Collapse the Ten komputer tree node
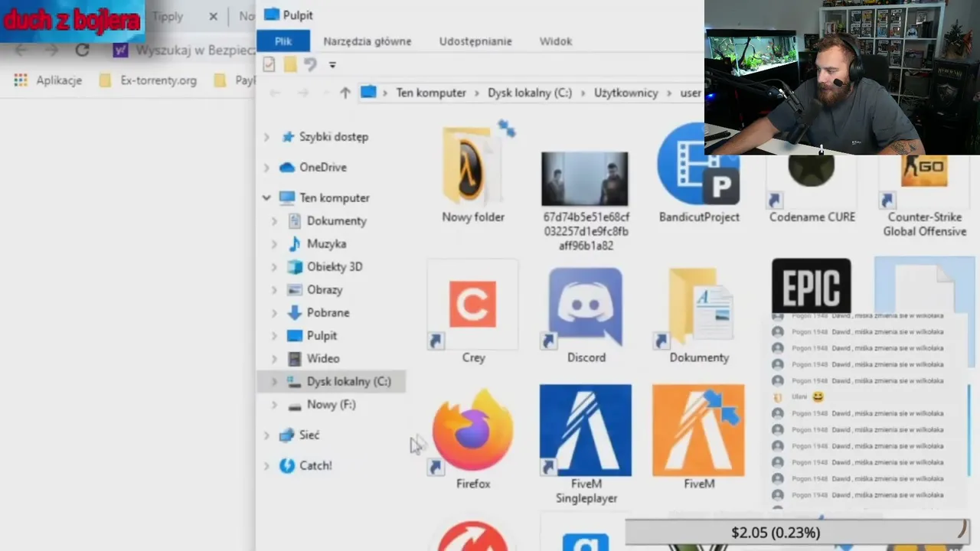The width and height of the screenshot is (980, 551). (266, 198)
